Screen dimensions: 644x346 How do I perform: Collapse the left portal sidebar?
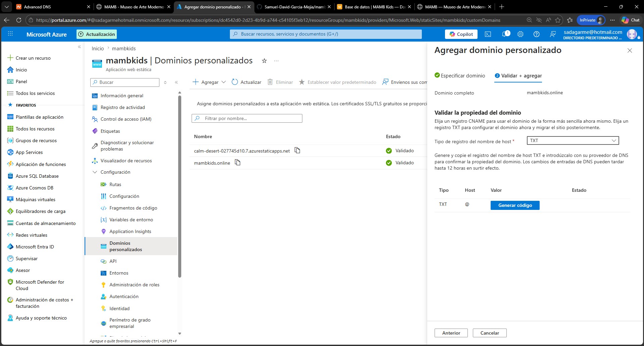79,47
